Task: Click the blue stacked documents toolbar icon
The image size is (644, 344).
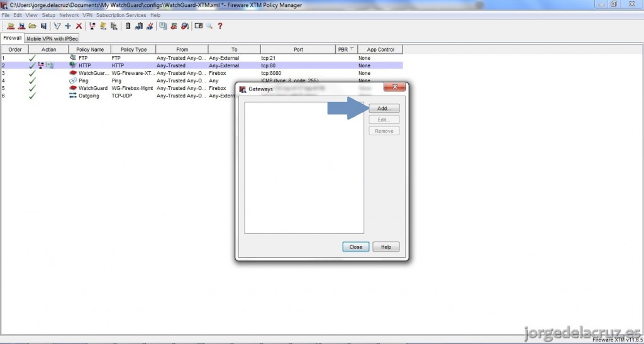Action: (x=163, y=26)
